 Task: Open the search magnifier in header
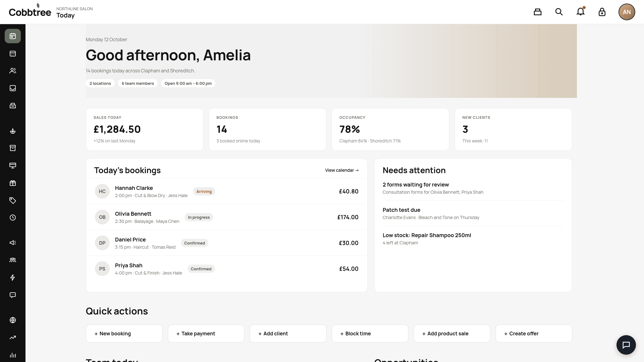559,12
